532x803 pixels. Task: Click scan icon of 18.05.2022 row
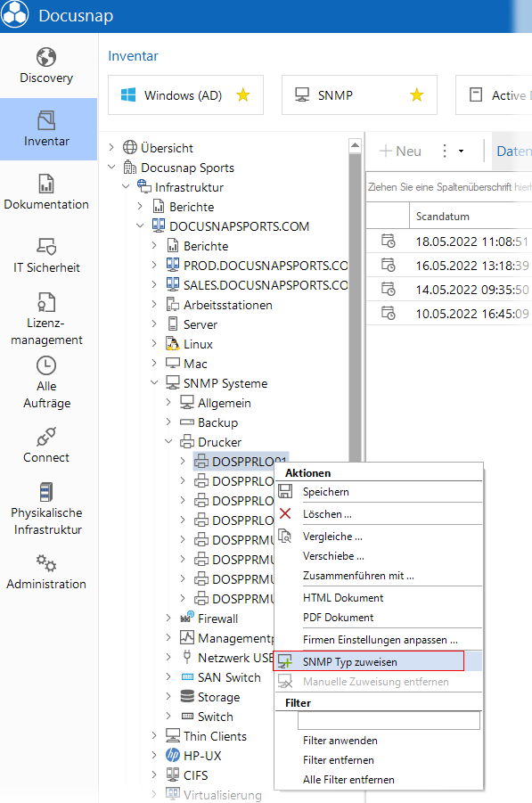pos(389,241)
